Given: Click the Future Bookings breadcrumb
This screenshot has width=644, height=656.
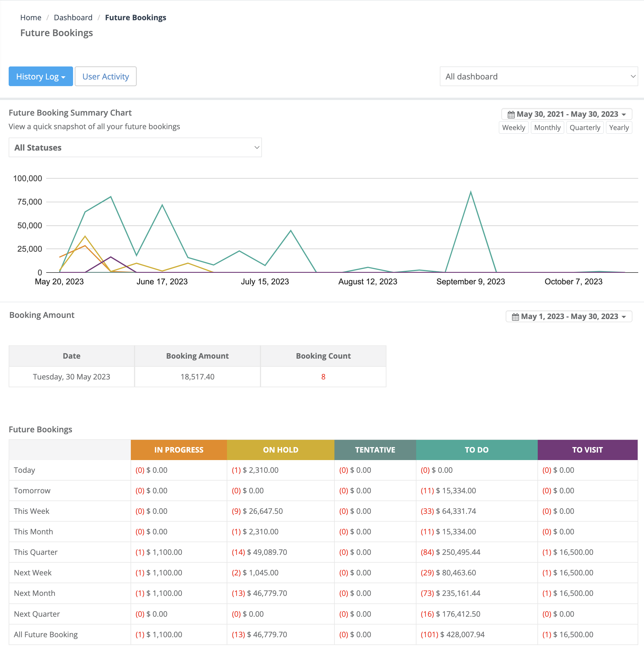Looking at the screenshot, I should click(136, 18).
